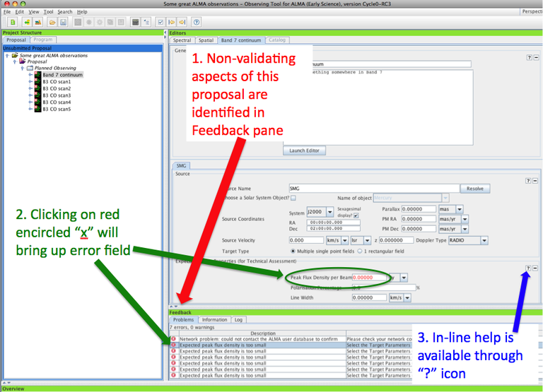
Task: Select the 1 rectangular field radio button
Action: tap(360, 251)
